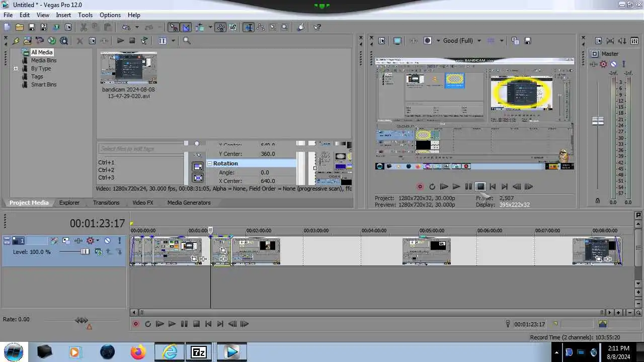The width and height of the screenshot is (644, 362).
Task: Open track FX gear on track 1
Action: (90, 240)
